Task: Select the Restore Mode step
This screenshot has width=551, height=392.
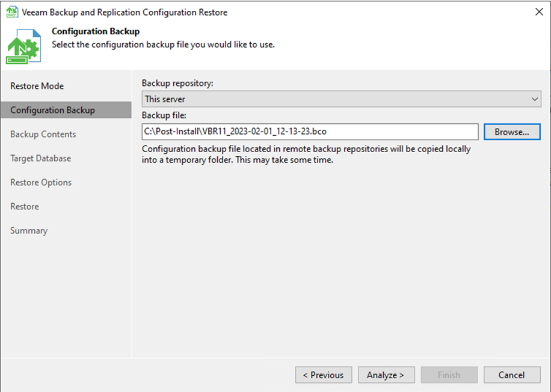Action: (x=37, y=86)
